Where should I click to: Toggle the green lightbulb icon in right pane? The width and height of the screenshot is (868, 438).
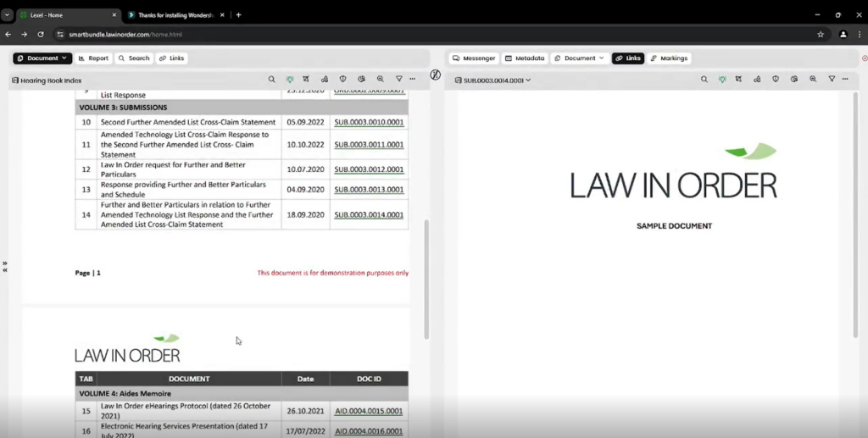tap(722, 80)
